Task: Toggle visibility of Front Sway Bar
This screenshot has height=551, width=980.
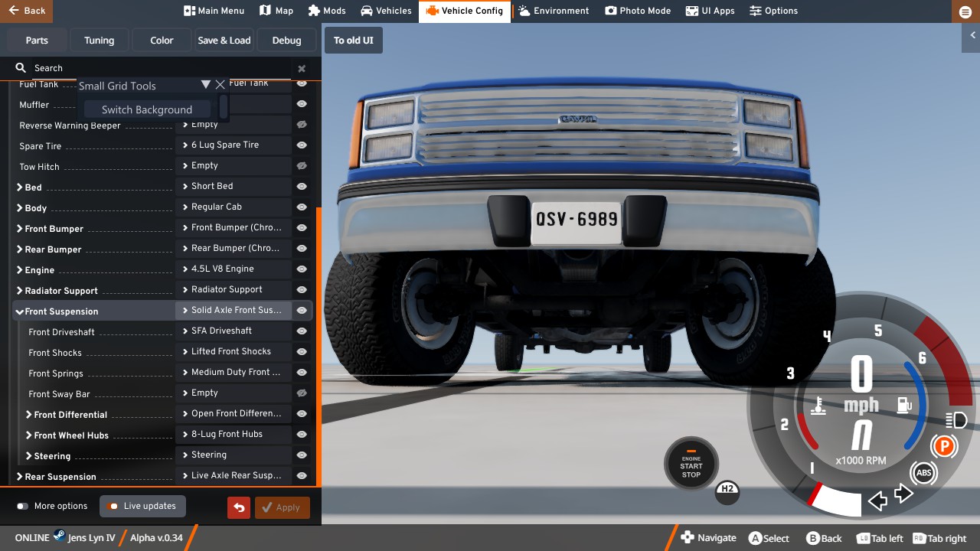Action: 302,393
